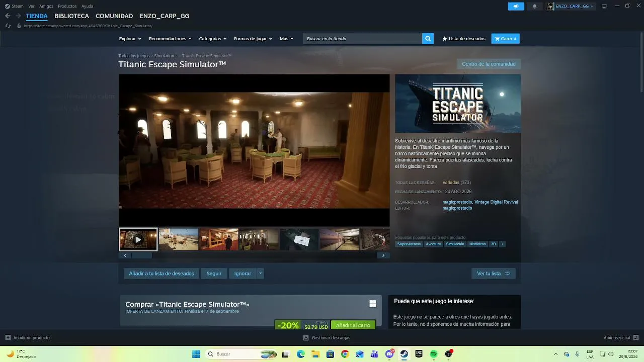644x362 pixels.
Task: Select the Supervivencia tag
Action: click(x=409, y=244)
